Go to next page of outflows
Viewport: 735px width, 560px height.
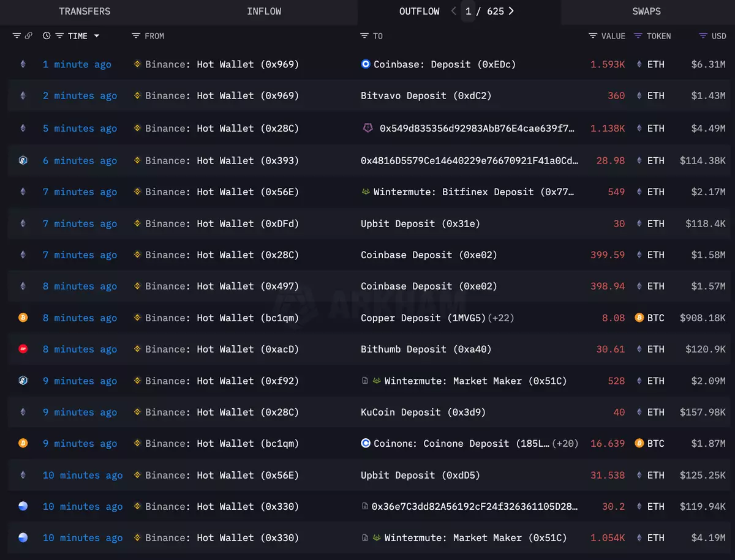point(511,11)
